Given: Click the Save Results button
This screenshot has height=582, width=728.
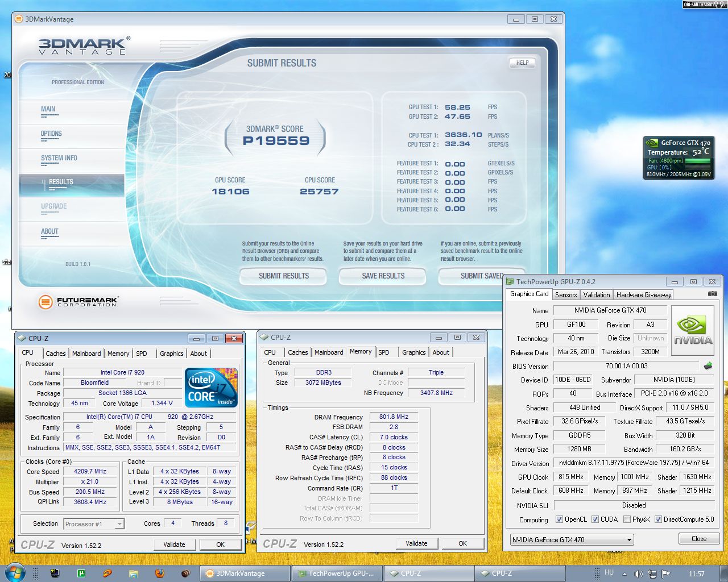Looking at the screenshot, I should [383, 276].
